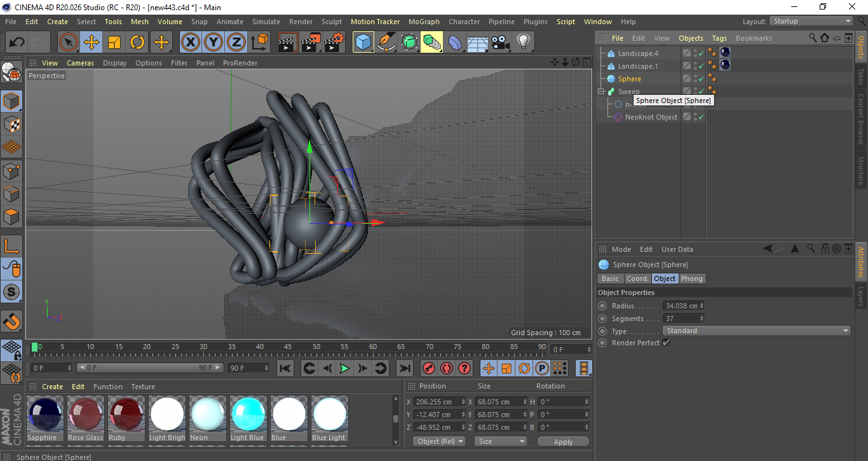Click the X position field
The width and height of the screenshot is (868, 461).
click(435, 402)
